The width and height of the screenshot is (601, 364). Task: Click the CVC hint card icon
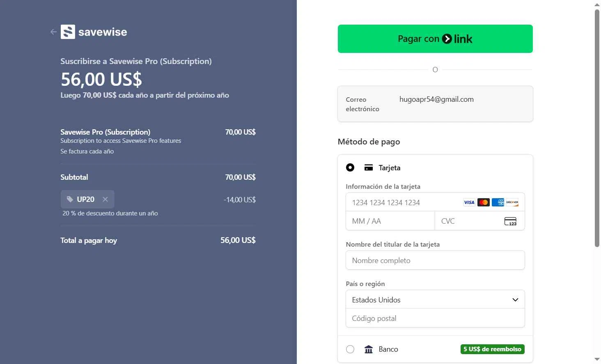pos(510,221)
